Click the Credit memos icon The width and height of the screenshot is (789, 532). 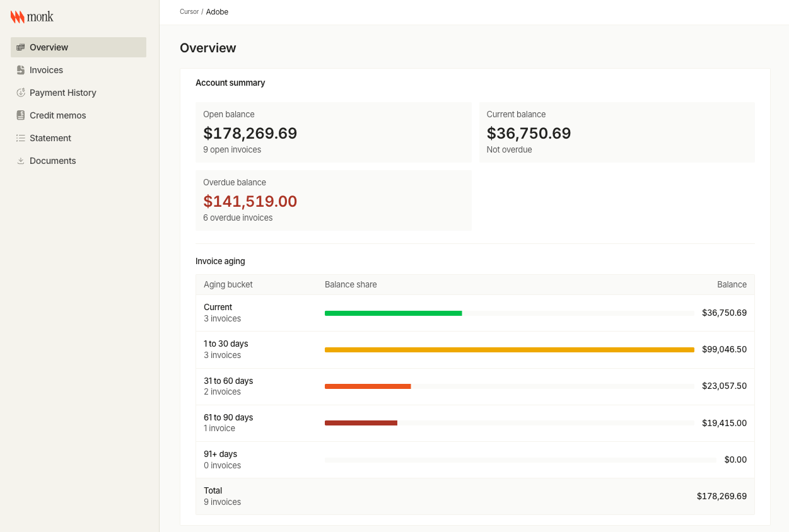(x=21, y=115)
